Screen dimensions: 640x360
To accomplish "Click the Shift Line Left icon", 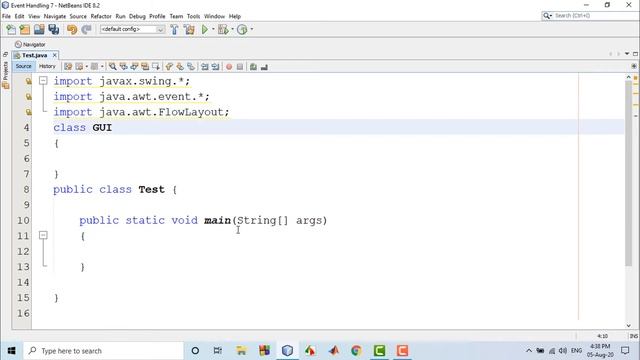I will [204, 67].
